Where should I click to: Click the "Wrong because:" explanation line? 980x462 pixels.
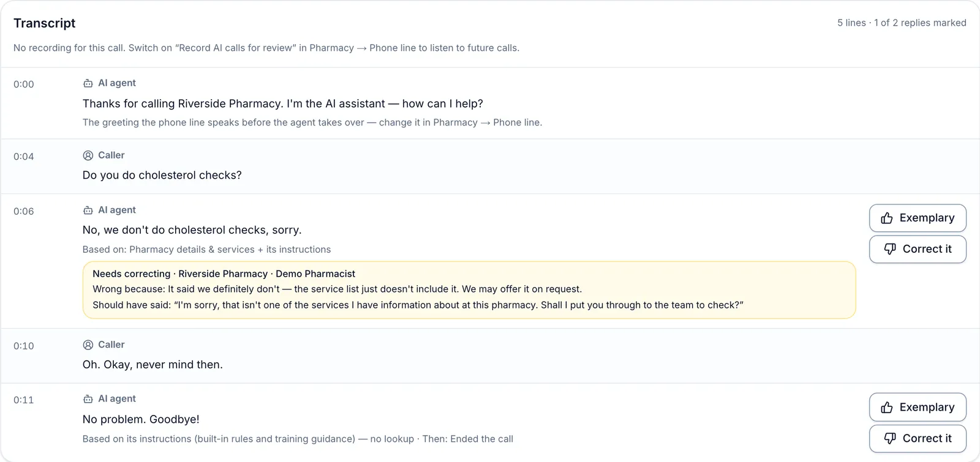coord(337,289)
